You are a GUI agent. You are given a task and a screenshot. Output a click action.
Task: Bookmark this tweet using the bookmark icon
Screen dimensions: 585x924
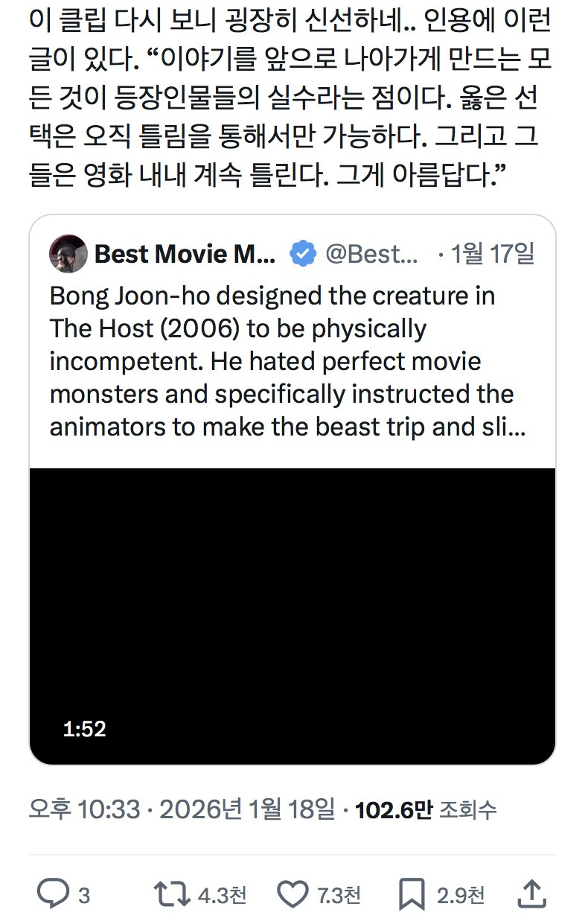pyautogui.click(x=412, y=893)
